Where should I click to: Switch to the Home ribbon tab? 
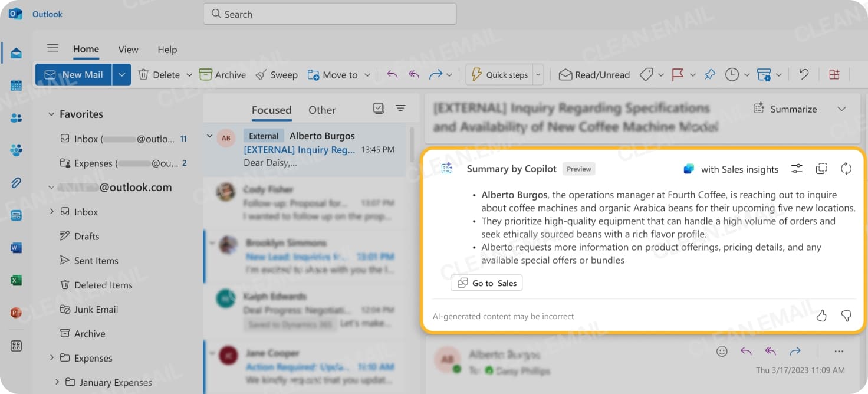[x=86, y=49]
